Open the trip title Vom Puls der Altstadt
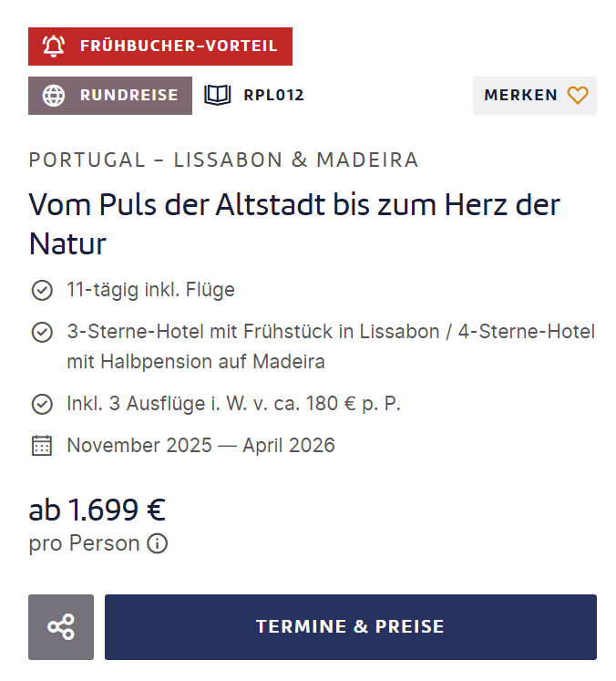Image resolution: width=616 pixels, height=681 pixels. (294, 223)
